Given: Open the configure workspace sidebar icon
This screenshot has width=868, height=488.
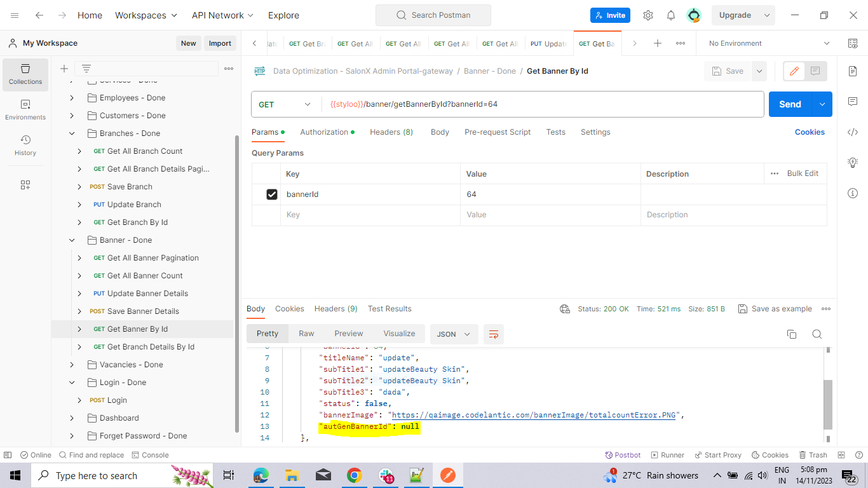Looking at the screenshot, I should [25, 185].
